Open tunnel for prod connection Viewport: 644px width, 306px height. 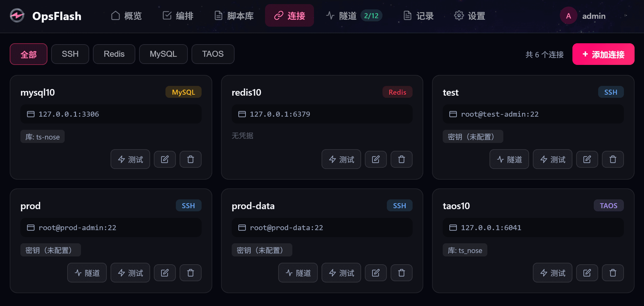[87, 273]
